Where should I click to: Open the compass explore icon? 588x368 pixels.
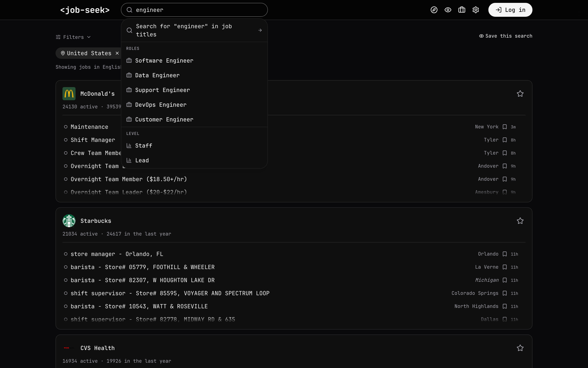pos(434,10)
